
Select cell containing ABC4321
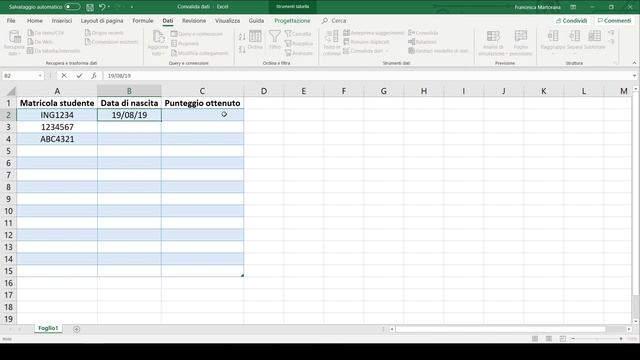[57, 139]
